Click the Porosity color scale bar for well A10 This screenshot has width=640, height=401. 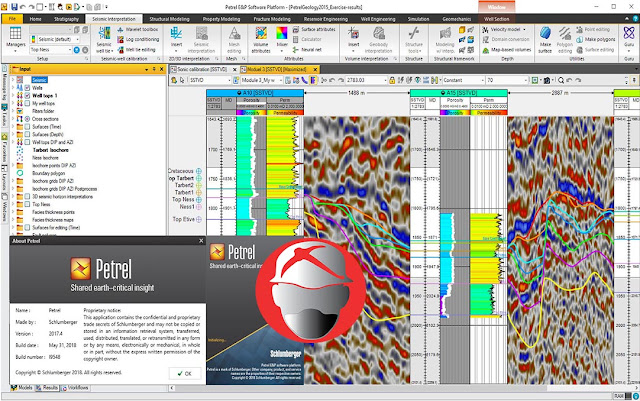(x=251, y=112)
